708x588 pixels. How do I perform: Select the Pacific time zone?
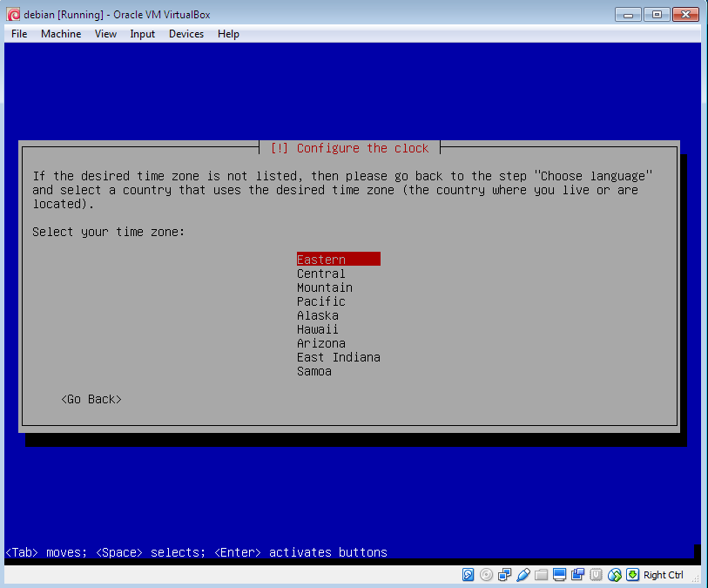[321, 301]
